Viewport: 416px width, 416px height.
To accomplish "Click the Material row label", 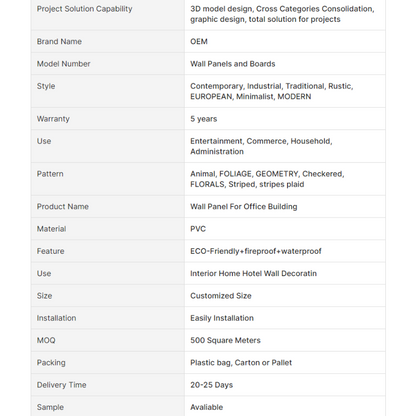I will (51, 229).
